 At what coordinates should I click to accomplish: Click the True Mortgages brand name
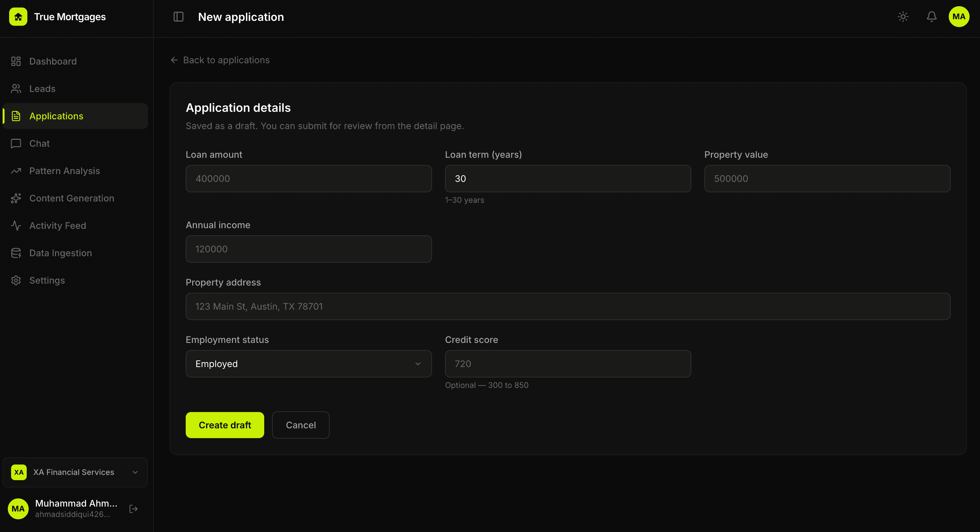click(70, 17)
